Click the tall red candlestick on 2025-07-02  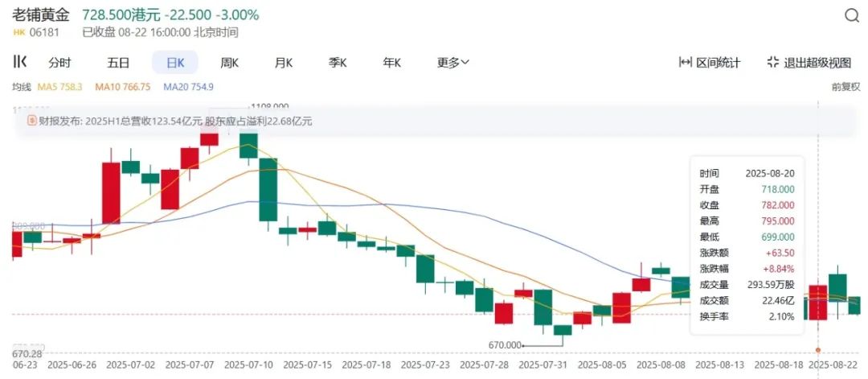[x=111, y=192]
